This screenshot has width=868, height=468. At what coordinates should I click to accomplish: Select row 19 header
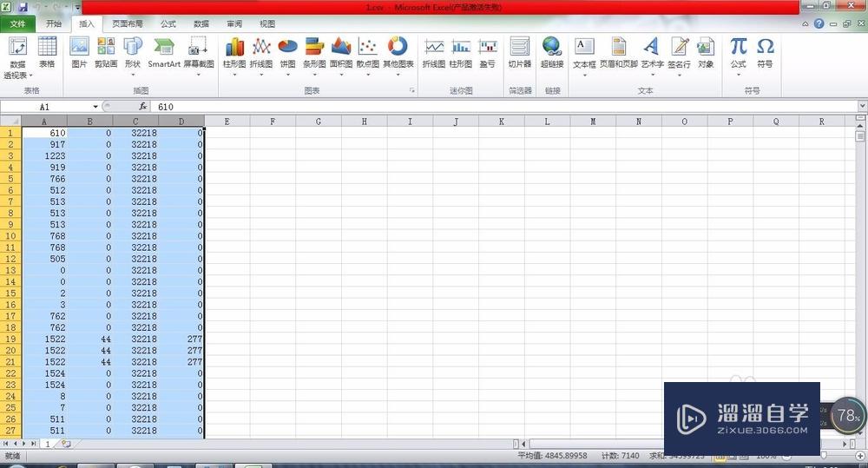pyautogui.click(x=10, y=339)
